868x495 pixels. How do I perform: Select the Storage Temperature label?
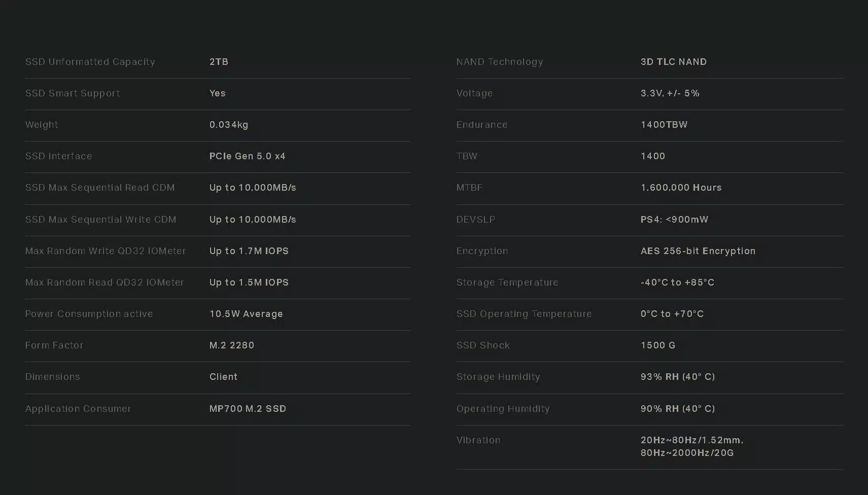click(507, 282)
